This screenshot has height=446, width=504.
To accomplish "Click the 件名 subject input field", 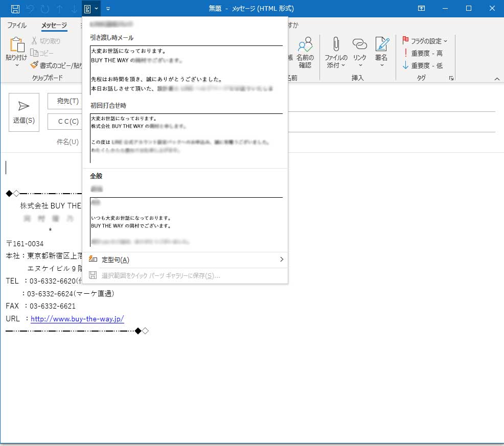I will (x=392, y=142).
